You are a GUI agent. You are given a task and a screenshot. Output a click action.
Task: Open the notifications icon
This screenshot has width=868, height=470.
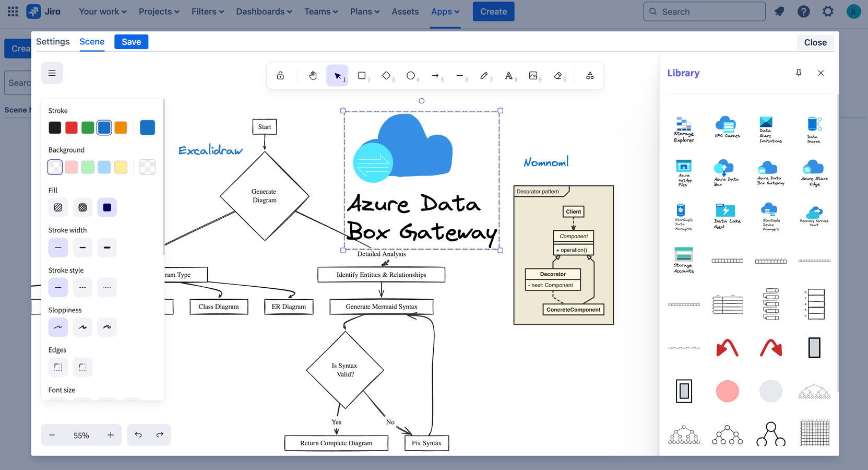pyautogui.click(x=779, y=11)
